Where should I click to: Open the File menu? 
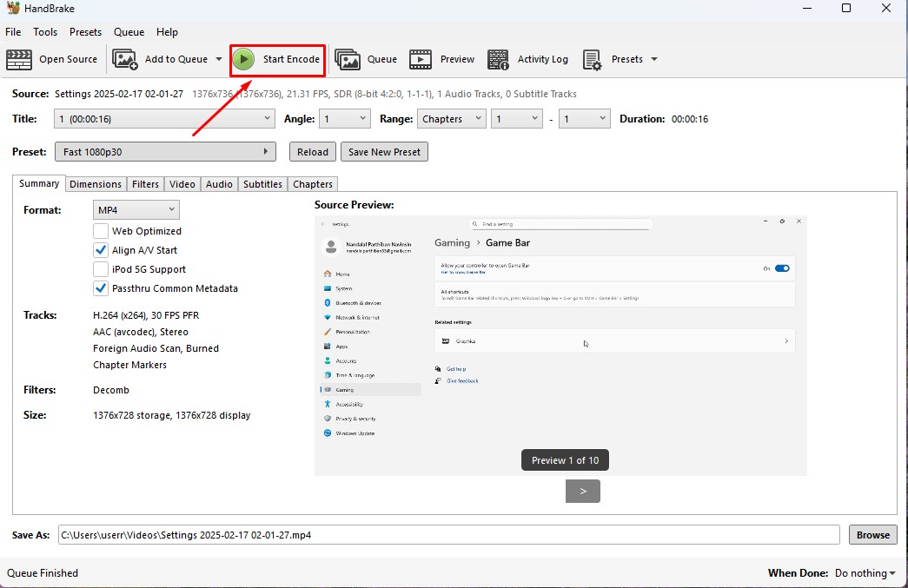[13, 32]
